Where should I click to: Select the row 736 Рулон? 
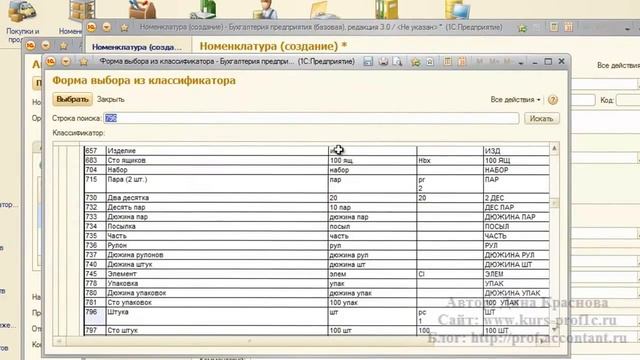click(316, 245)
